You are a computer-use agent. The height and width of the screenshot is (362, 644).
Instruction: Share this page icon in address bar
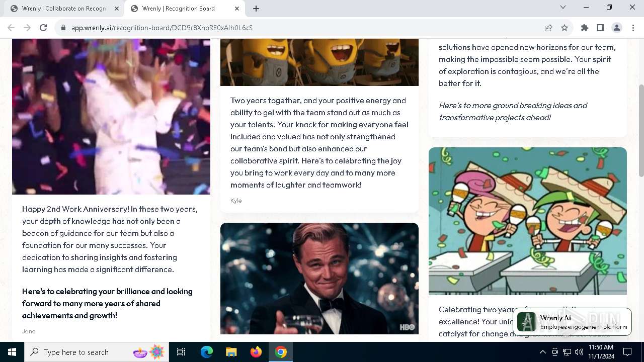click(x=548, y=28)
